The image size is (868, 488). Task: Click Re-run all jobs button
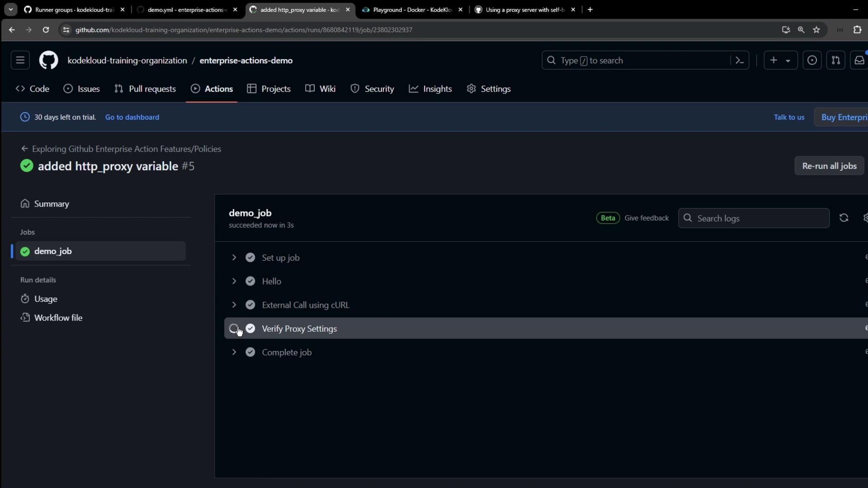pos(829,166)
